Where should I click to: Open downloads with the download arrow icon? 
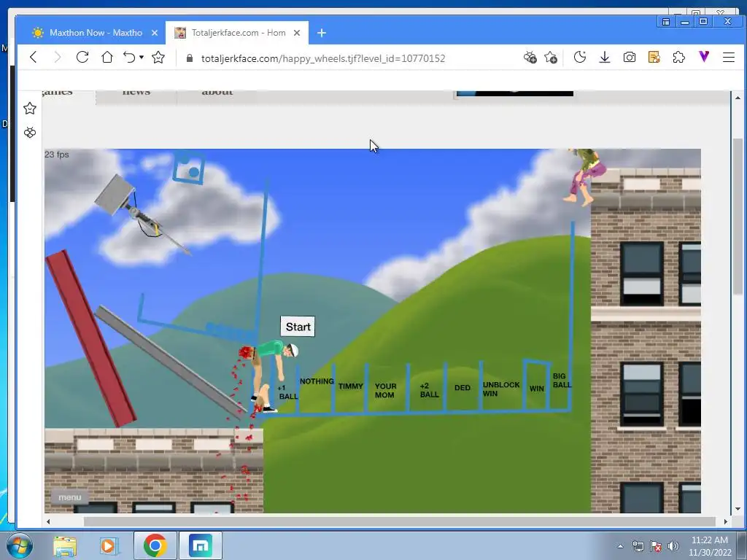pyautogui.click(x=605, y=57)
